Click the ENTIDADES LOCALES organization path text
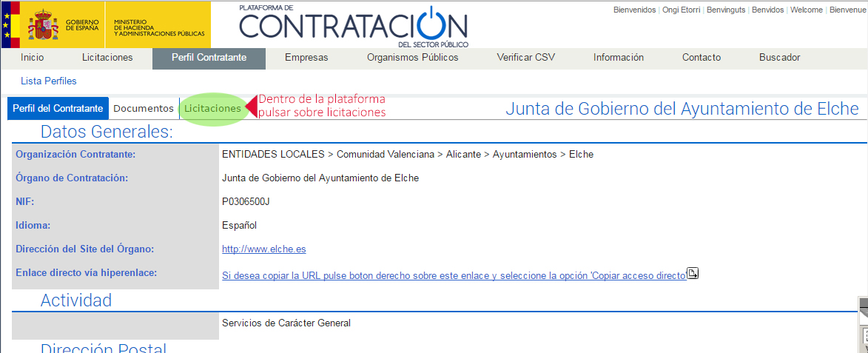The width and height of the screenshot is (868, 353). coord(408,155)
